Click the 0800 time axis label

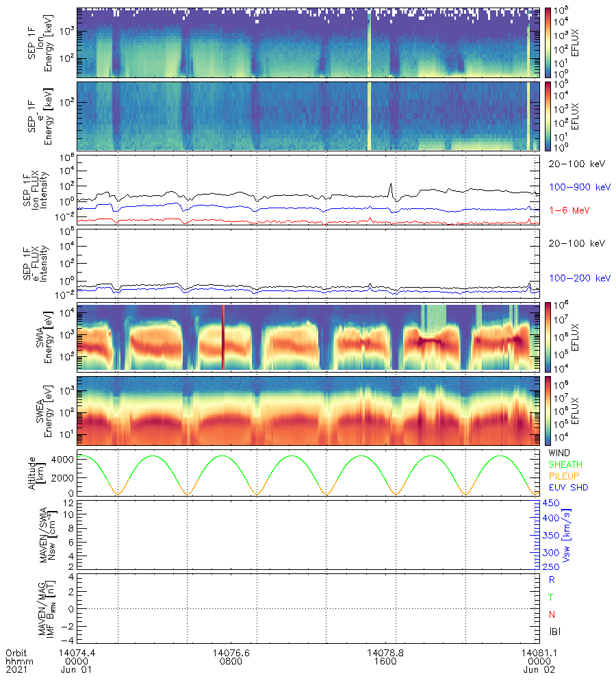pos(230,662)
